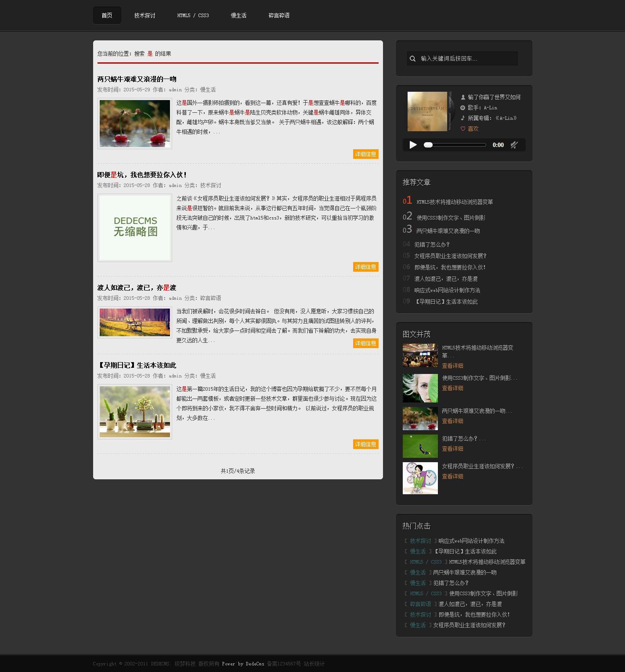Click 碎言碎语 category tag in 热门点击
625x672 pixels.
[420, 604]
